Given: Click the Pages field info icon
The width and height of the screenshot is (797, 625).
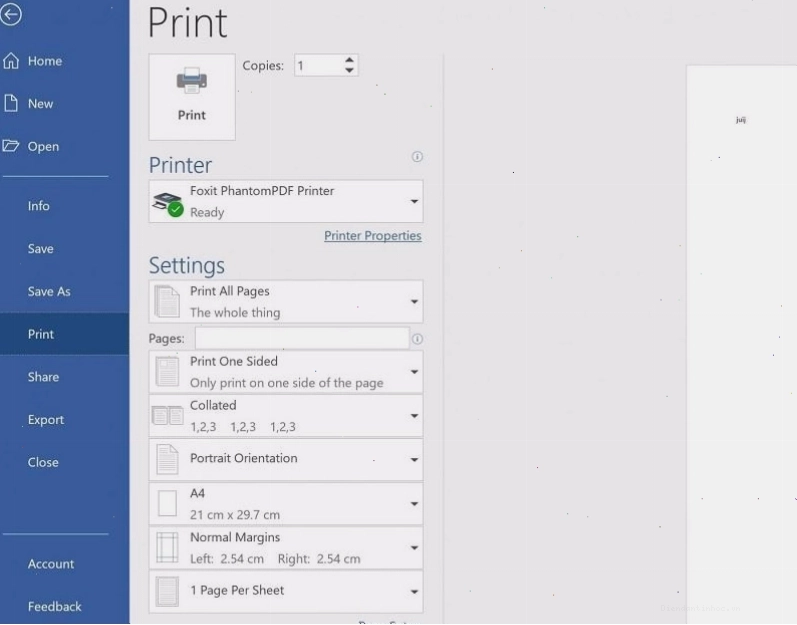Looking at the screenshot, I should coord(417,339).
